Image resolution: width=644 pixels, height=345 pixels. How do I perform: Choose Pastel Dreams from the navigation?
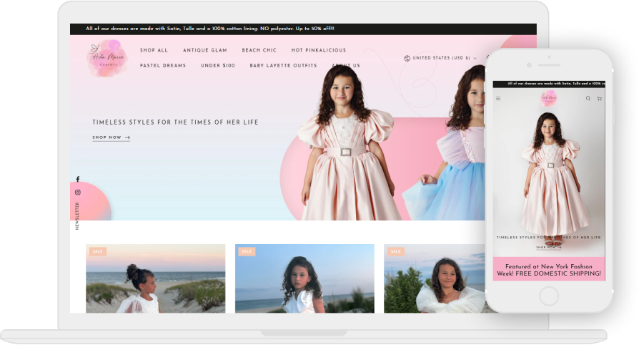[x=162, y=65]
